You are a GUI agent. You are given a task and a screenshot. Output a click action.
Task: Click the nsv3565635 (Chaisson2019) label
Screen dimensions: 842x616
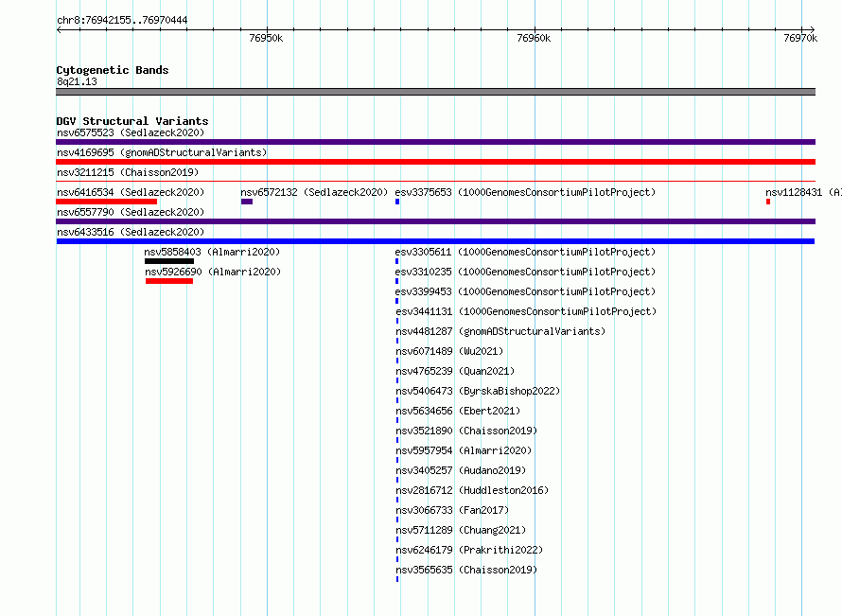[x=466, y=570]
